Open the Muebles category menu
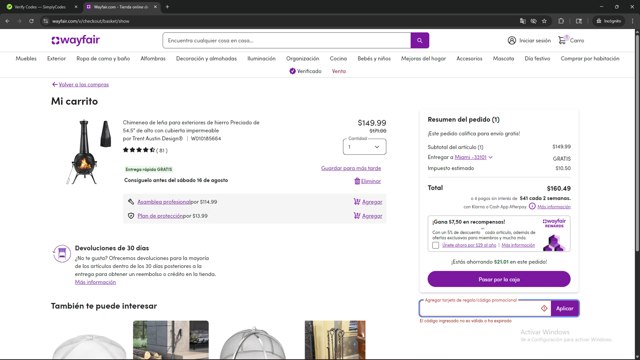640x360 pixels. point(26,58)
